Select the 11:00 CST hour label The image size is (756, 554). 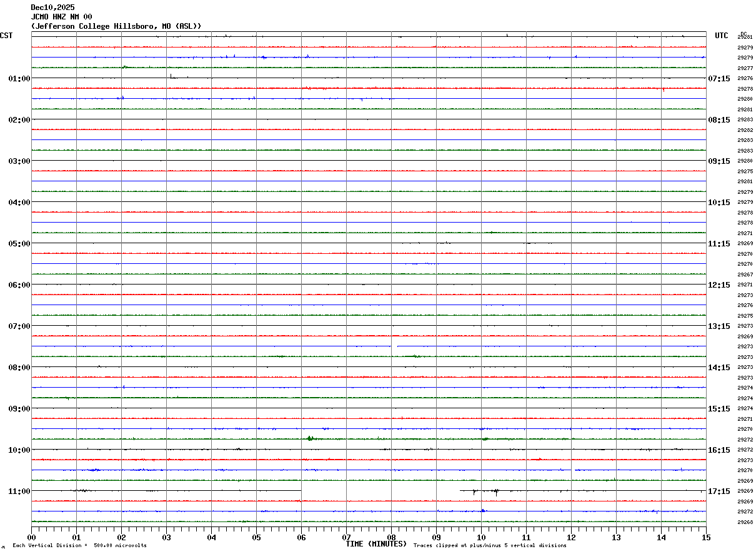[19, 491]
